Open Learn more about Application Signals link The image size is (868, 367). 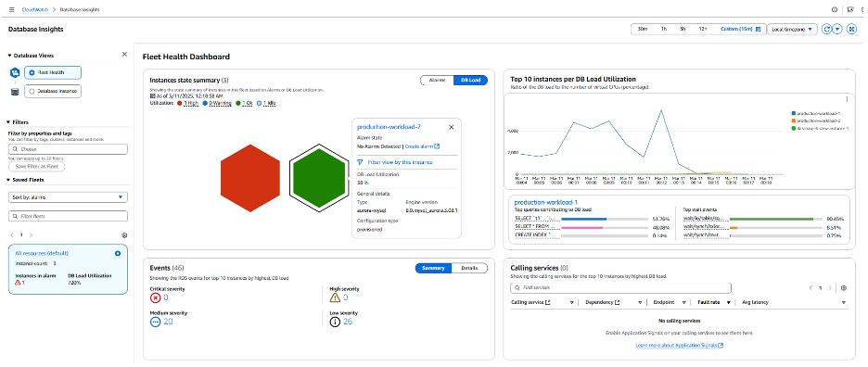tap(680, 346)
